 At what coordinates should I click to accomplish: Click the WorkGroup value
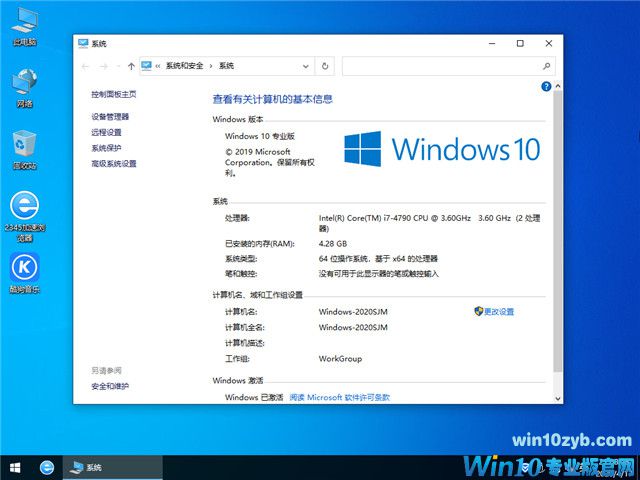click(x=340, y=359)
